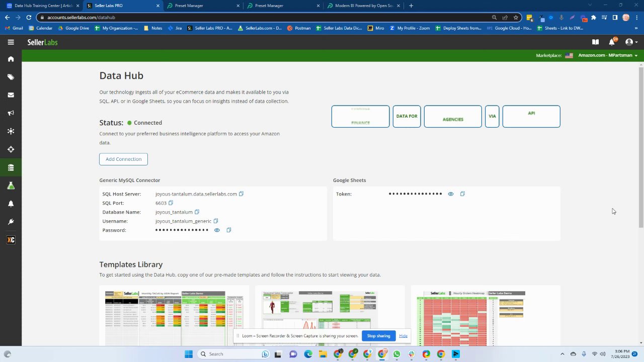Switch to first Preset Manager tab
Image resolution: width=644 pixels, height=362 pixels.
click(202, 6)
